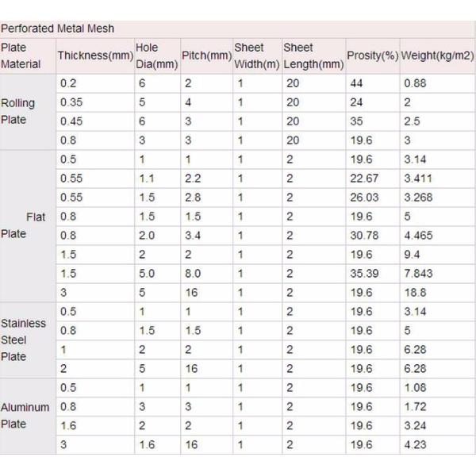Click the Weight(kg/m2) column header
The image size is (476, 476).
pos(437,56)
